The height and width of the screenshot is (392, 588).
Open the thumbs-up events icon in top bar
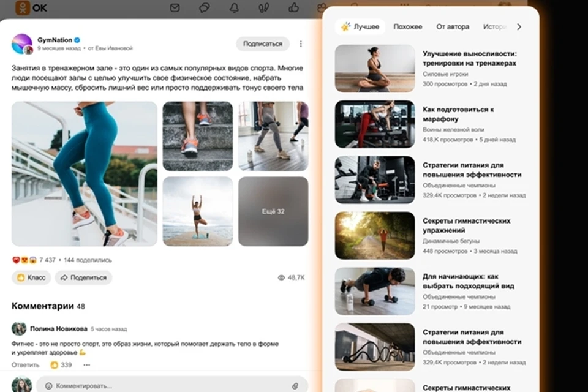coord(293,7)
